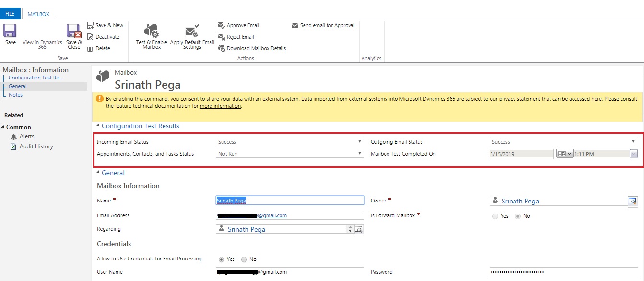Open the FILE tab
The image size is (644, 281).
[x=10, y=14]
